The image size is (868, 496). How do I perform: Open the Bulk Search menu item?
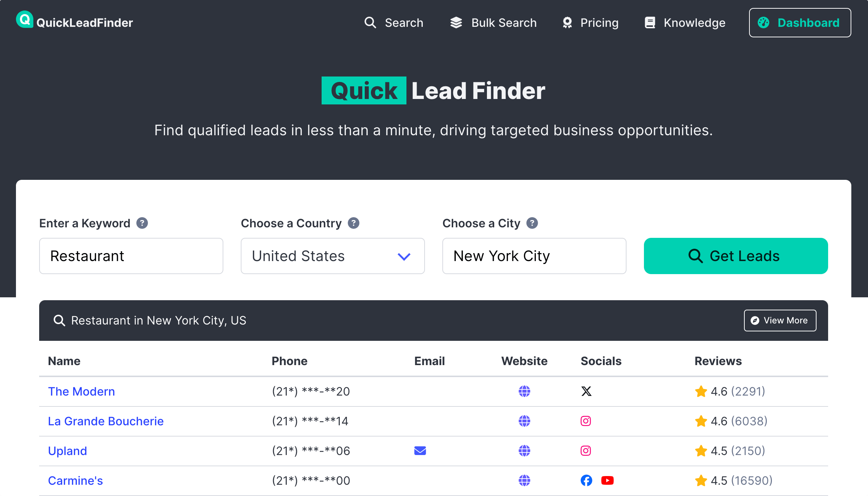click(x=493, y=23)
